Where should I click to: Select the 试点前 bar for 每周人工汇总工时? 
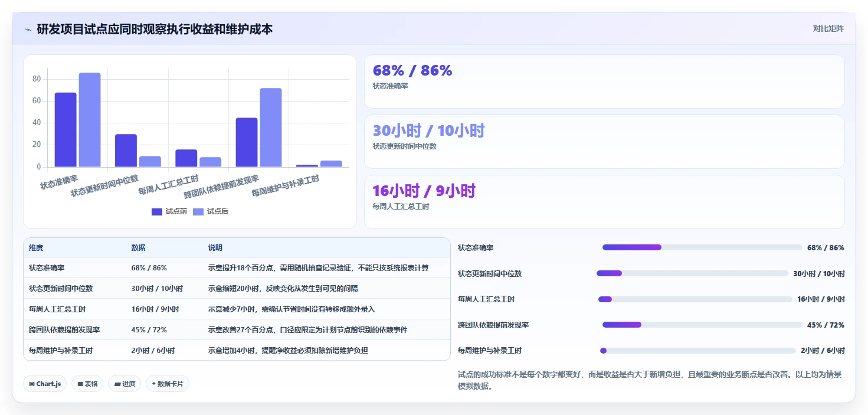point(186,158)
